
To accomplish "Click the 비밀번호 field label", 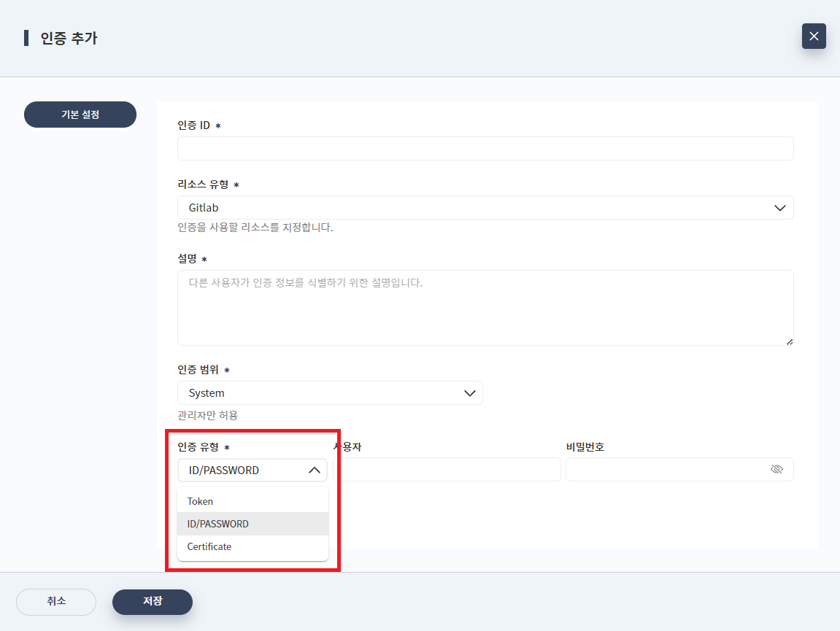I will [585, 446].
